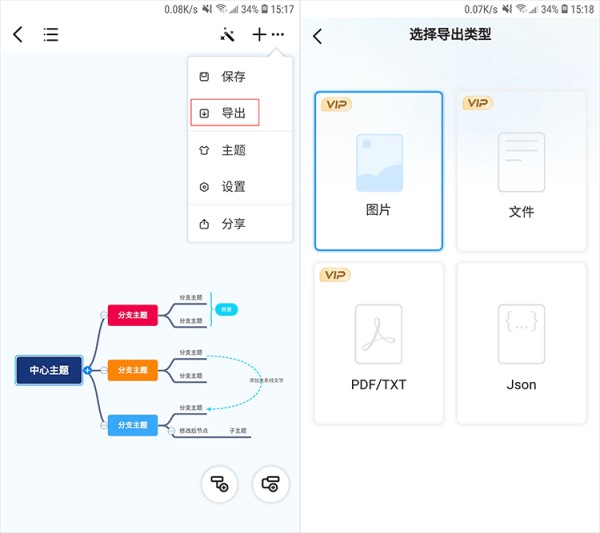Select 主题 from the popup menu

(240, 150)
